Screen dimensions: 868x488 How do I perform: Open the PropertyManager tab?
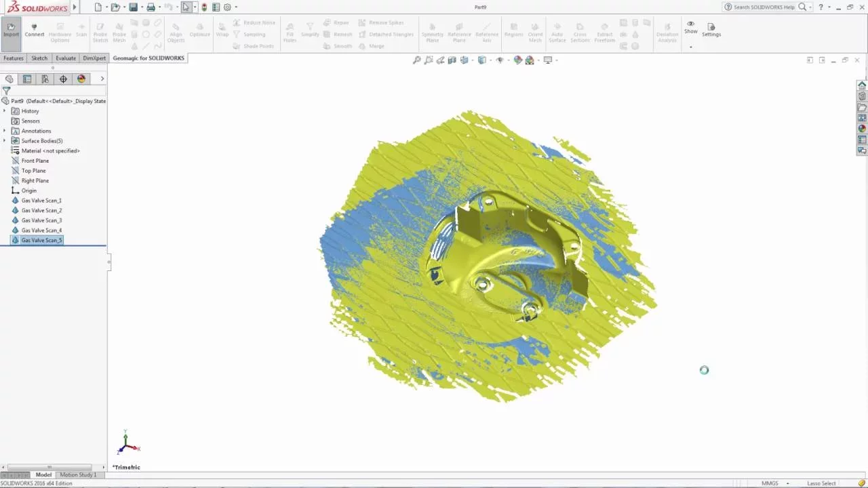(27, 79)
